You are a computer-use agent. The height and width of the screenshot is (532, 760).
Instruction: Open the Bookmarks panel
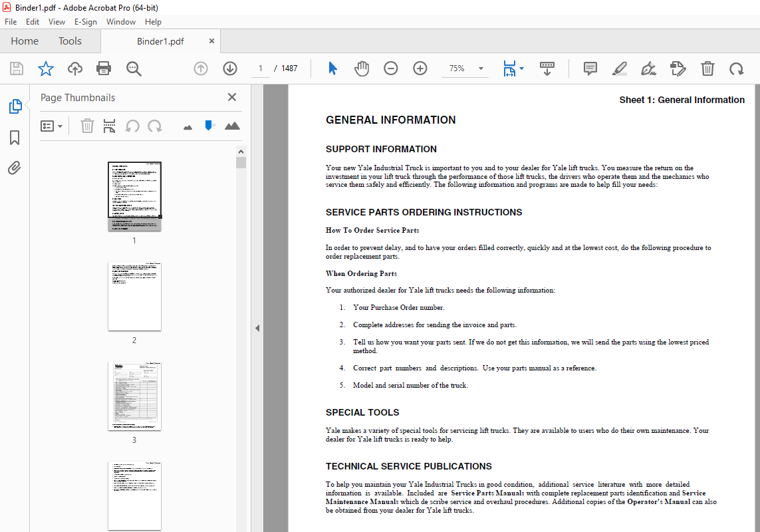tap(15, 137)
